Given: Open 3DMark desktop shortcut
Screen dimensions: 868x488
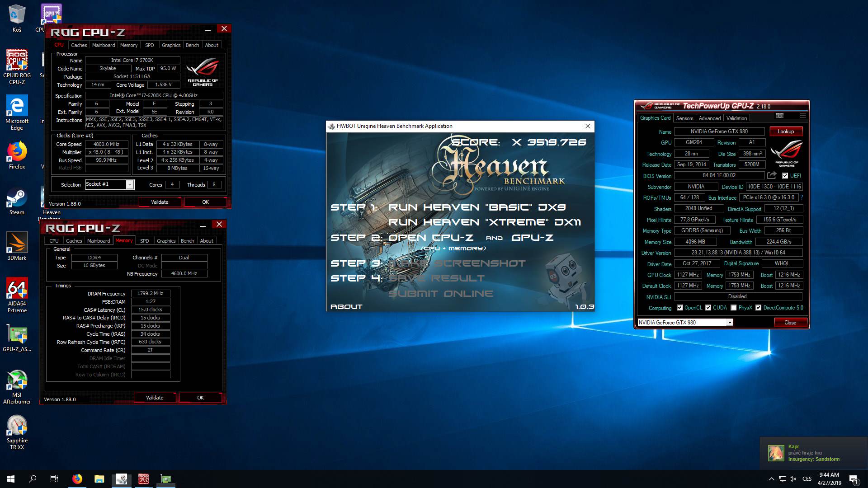Looking at the screenshot, I should click(x=17, y=246).
